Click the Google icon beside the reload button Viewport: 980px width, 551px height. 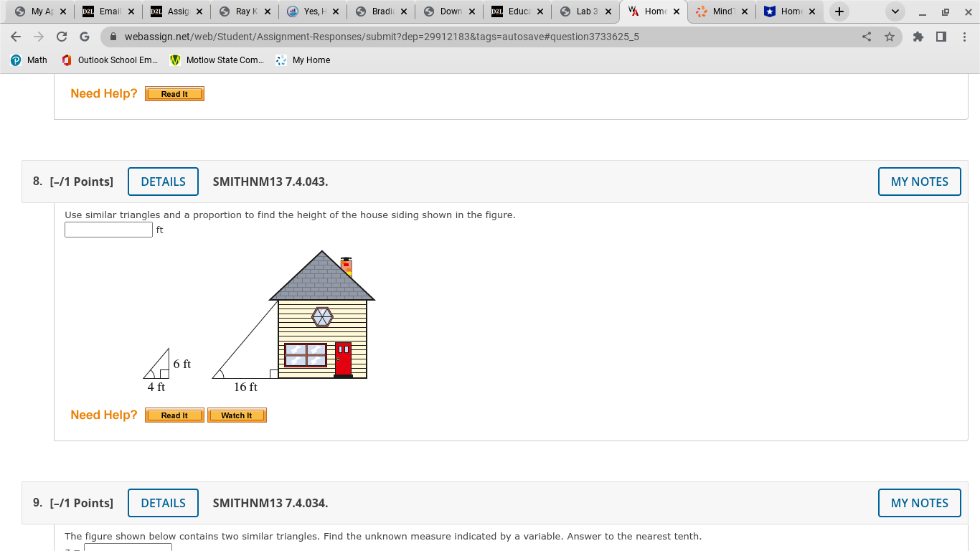point(84,37)
